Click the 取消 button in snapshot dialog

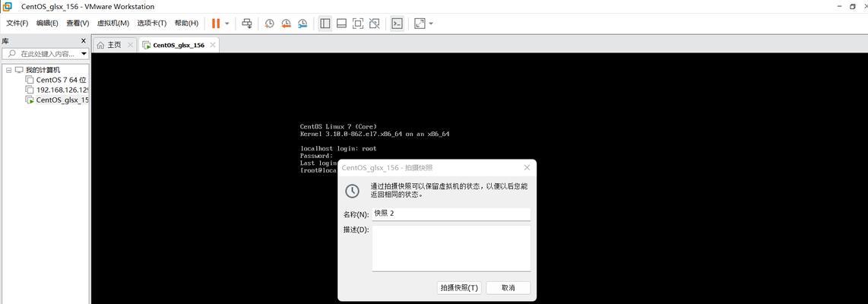pyautogui.click(x=508, y=288)
